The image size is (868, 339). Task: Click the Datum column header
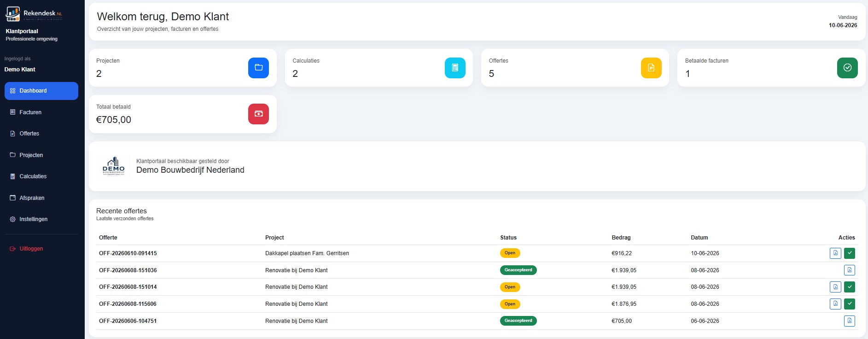(x=699, y=238)
